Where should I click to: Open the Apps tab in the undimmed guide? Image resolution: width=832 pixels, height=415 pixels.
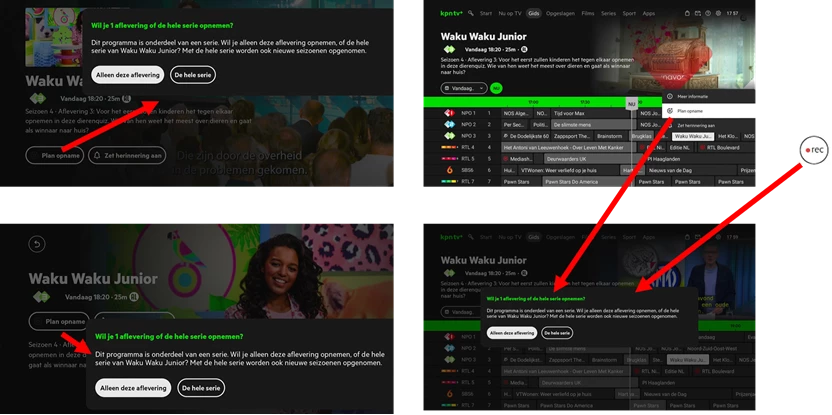648,13
